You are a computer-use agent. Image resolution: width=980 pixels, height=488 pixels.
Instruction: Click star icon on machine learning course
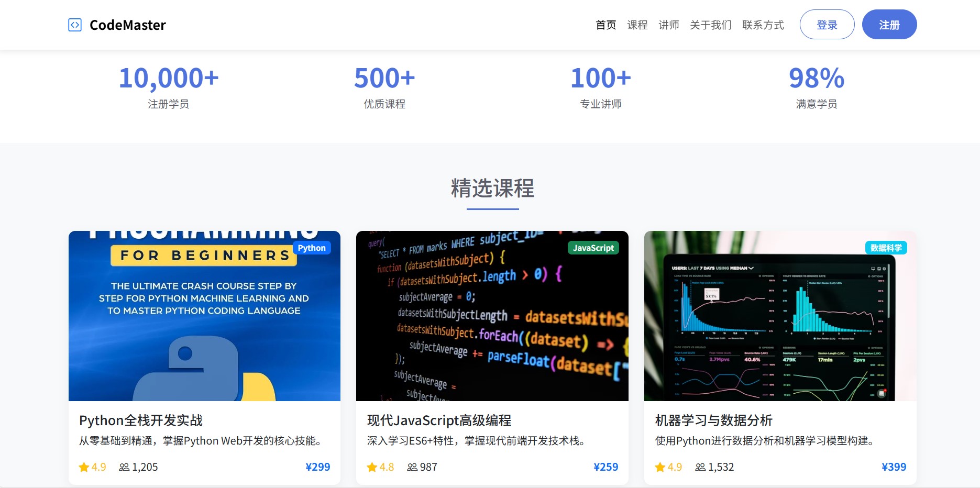[660, 467]
